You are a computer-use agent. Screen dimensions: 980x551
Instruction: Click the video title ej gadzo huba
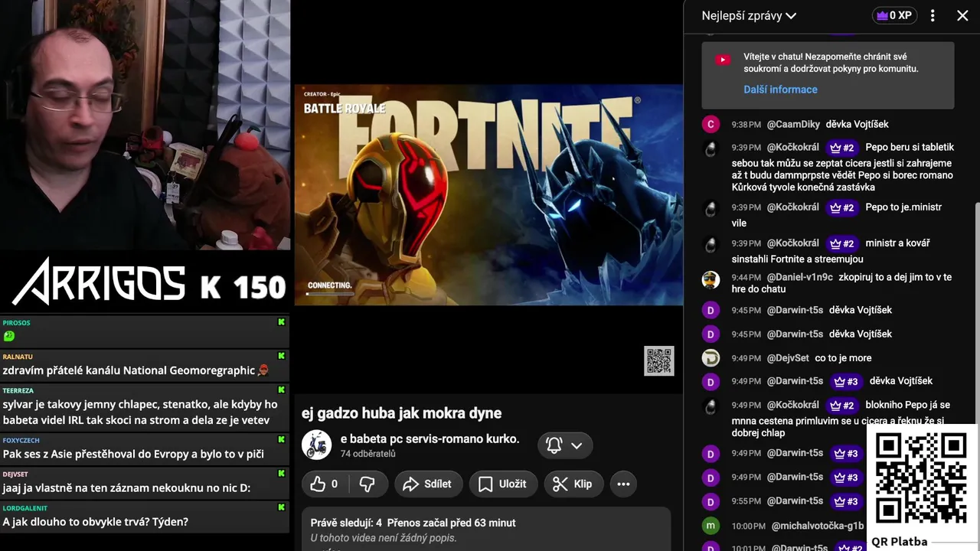[x=401, y=413]
